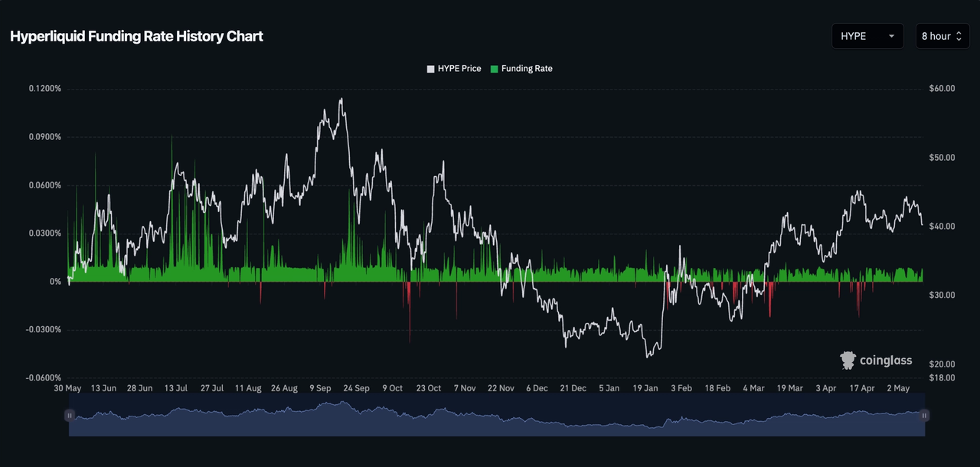Image resolution: width=980 pixels, height=467 pixels.
Task: Click the 19 Mar date label
Action: click(x=790, y=389)
